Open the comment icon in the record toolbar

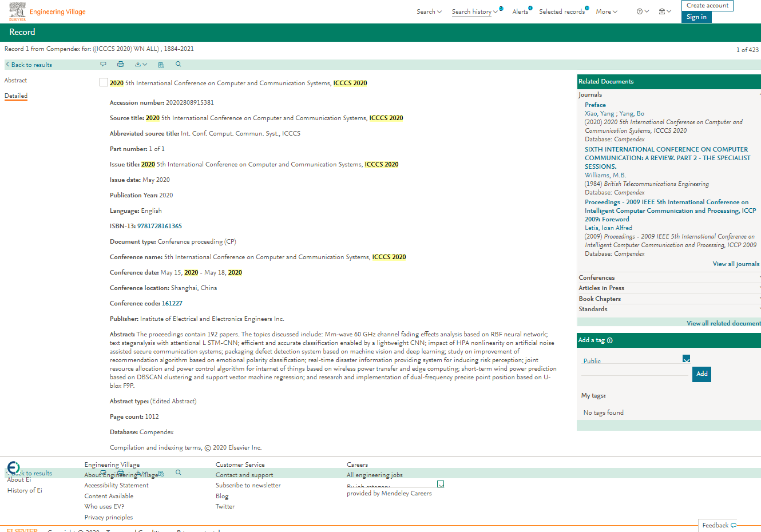point(103,64)
